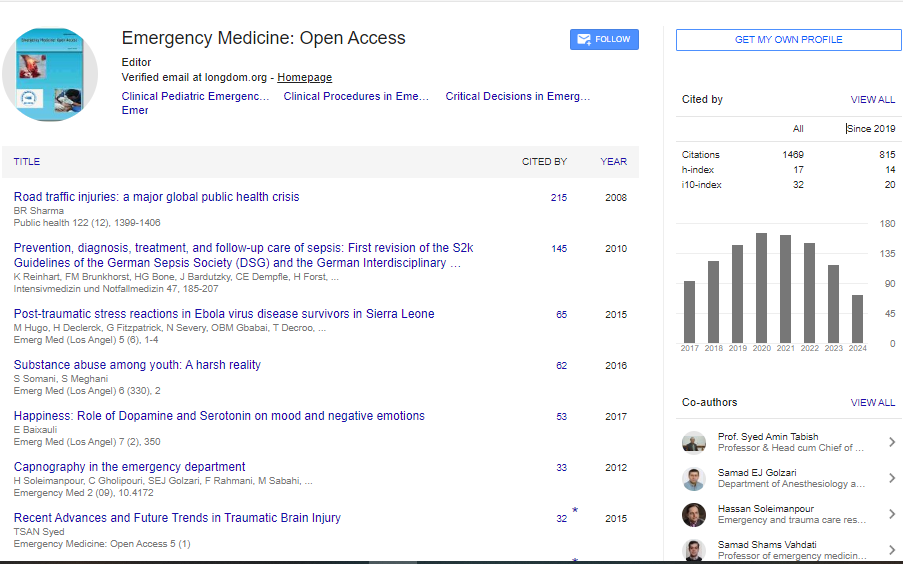903x564 pixels.
Task: Click Samad Shams Vahdati avatar photo
Action: (x=694, y=550)
